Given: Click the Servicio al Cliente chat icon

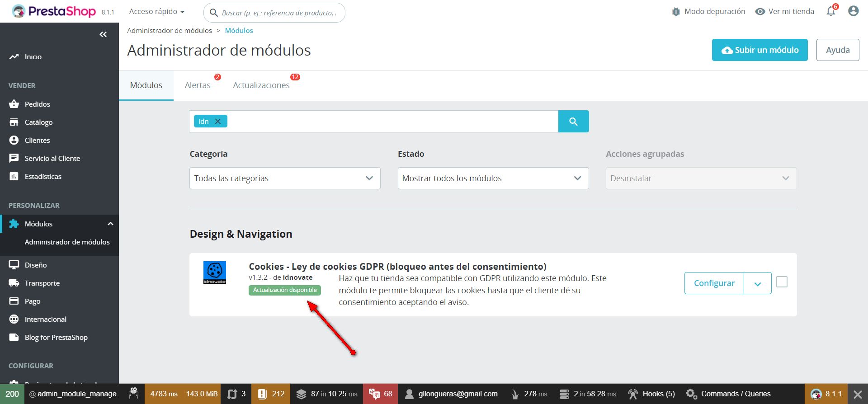Looking at the screenshot, I should tap(14, 158).
